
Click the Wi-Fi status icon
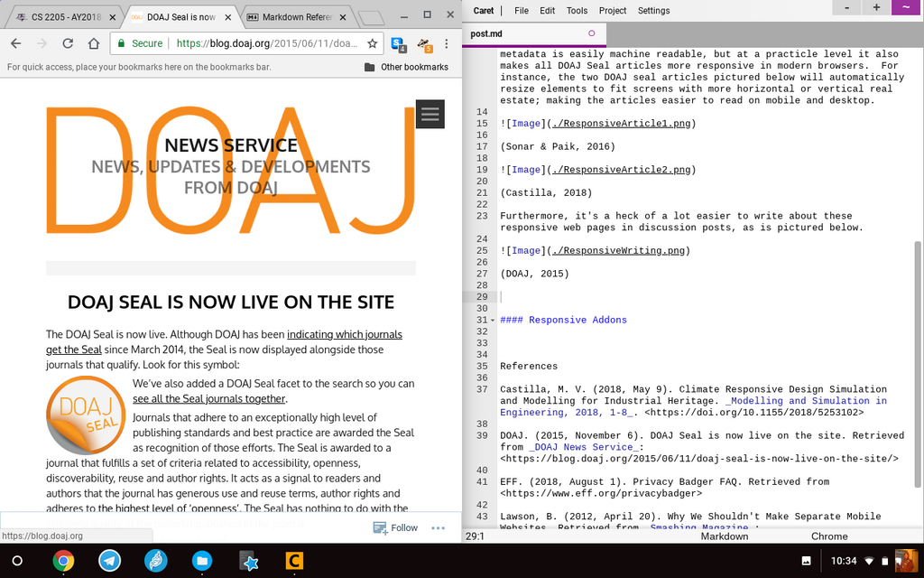coord(869,561)
